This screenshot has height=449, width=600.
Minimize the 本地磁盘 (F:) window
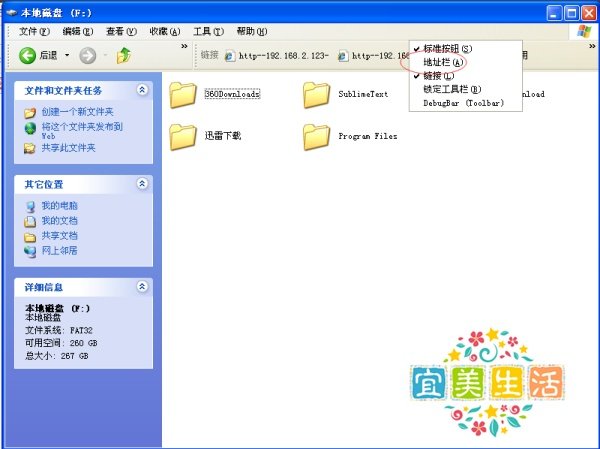coord(554,13)
